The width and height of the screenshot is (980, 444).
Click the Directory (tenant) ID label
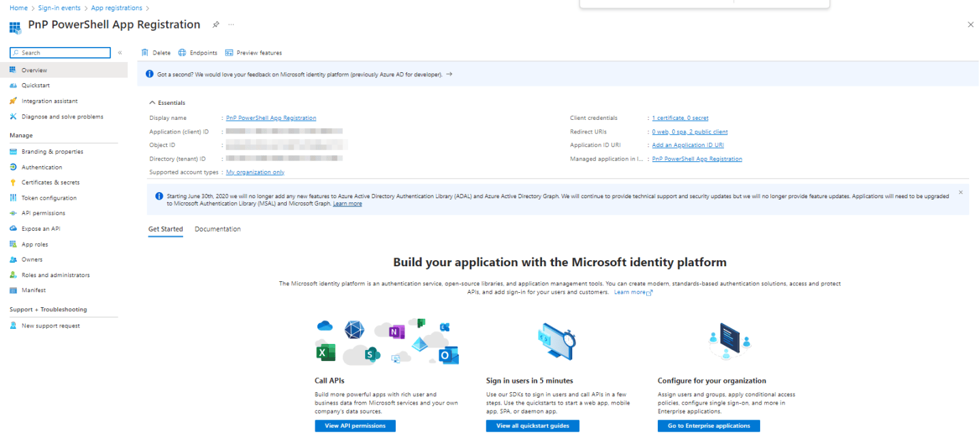pos(177,159)
